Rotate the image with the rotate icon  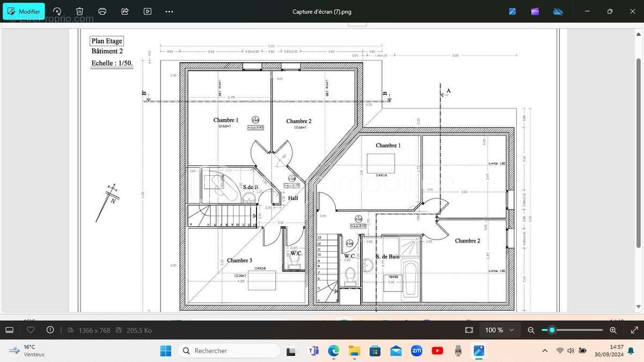(x=57, y=11)
